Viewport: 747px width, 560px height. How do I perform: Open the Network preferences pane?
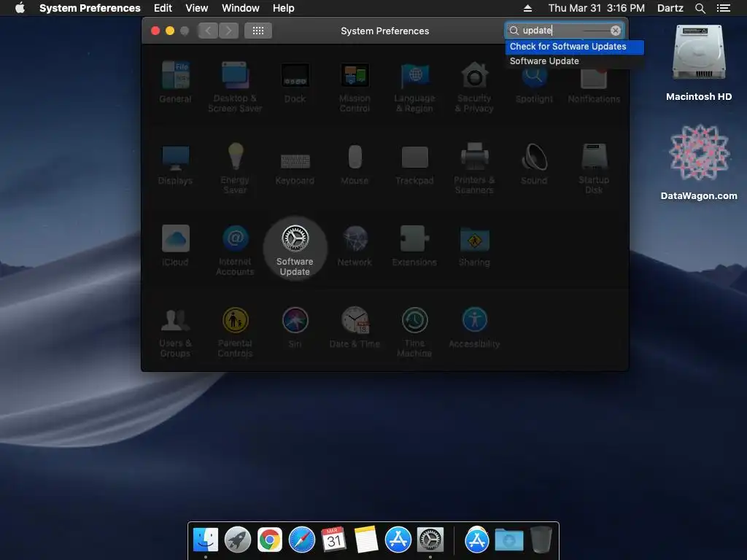[355, 246]
